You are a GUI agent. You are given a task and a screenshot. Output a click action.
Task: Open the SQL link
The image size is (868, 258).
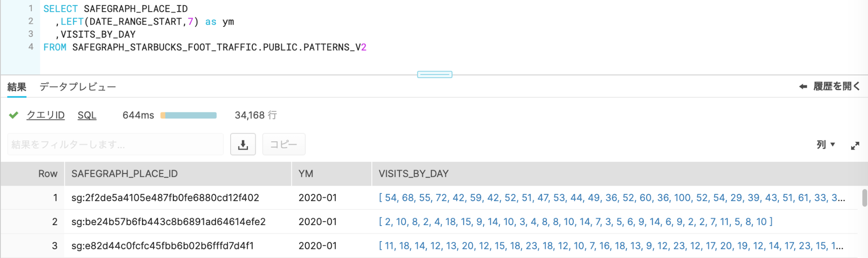coord(87,115)
